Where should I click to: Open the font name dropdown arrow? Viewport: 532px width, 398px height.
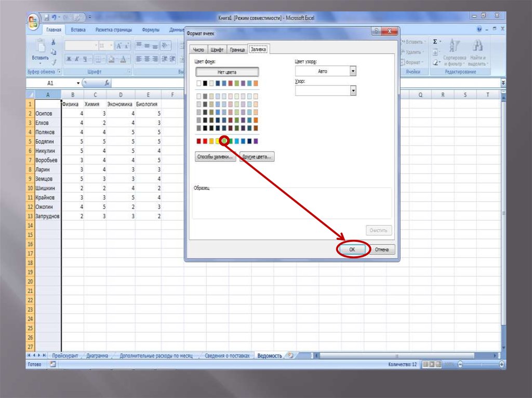tap(96, 46)
